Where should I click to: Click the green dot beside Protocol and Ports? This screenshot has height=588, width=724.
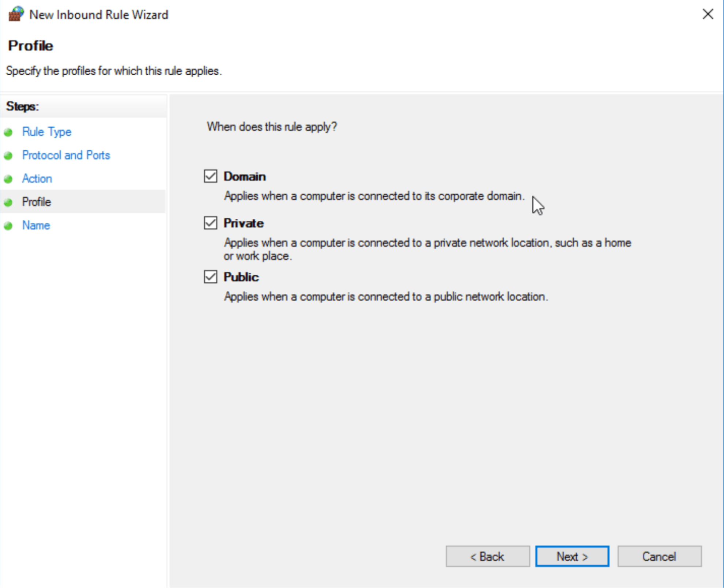click(x=8, y=156)
